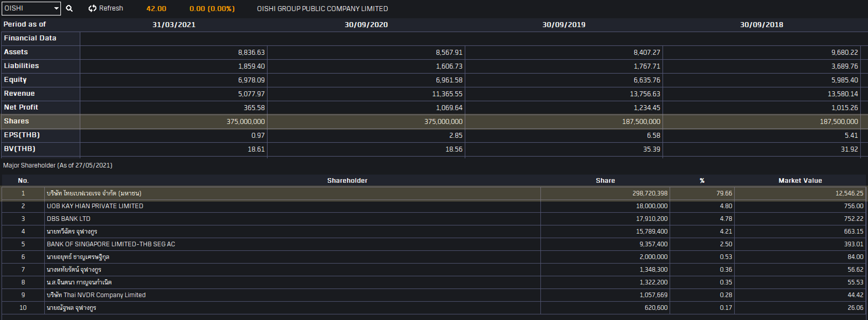Click market value 55.53 in row 8

856,282
